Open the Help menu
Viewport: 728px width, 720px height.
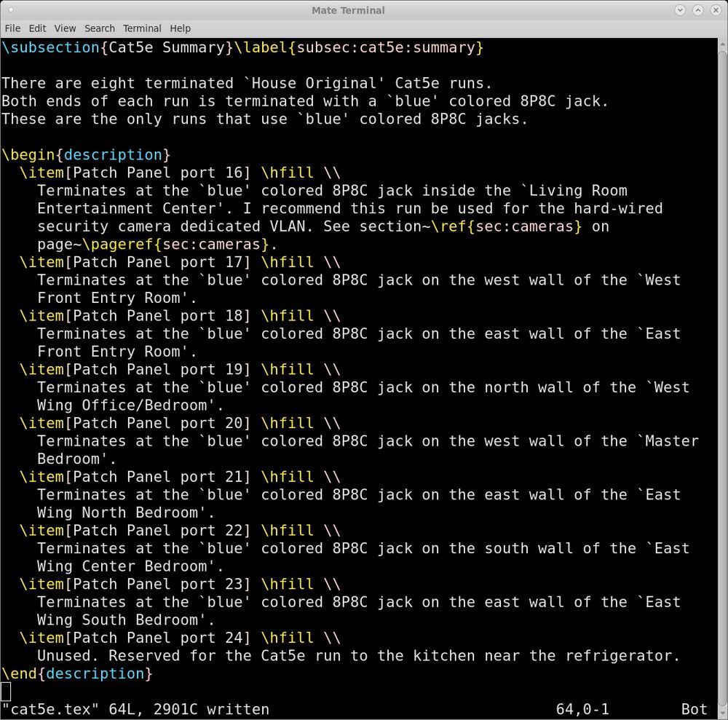(x=180, y=28)
